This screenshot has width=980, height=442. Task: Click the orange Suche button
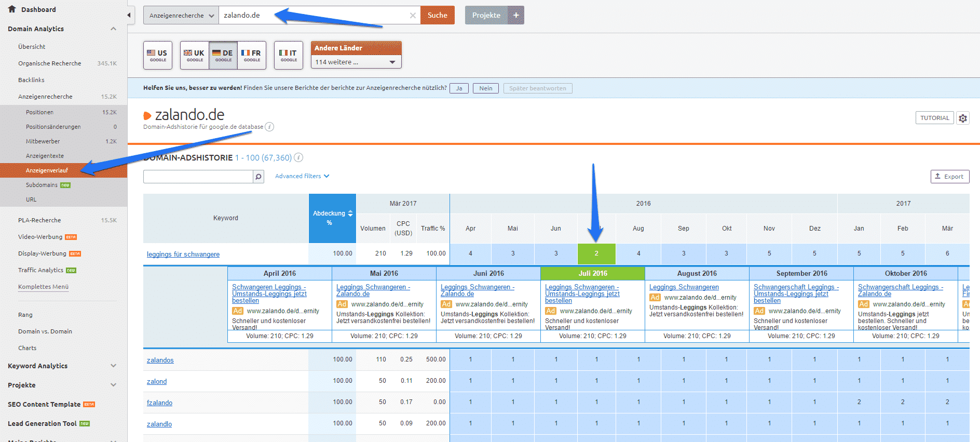click(x=438, y=15)
